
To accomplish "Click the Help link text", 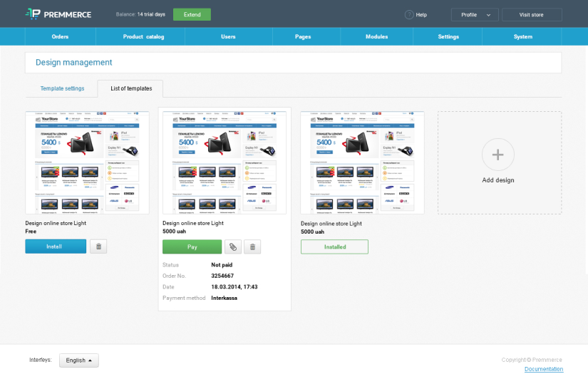I will (421, 15).
